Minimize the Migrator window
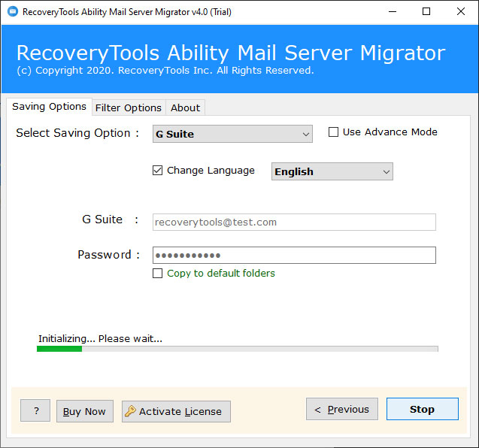 (x=393, y=11)
